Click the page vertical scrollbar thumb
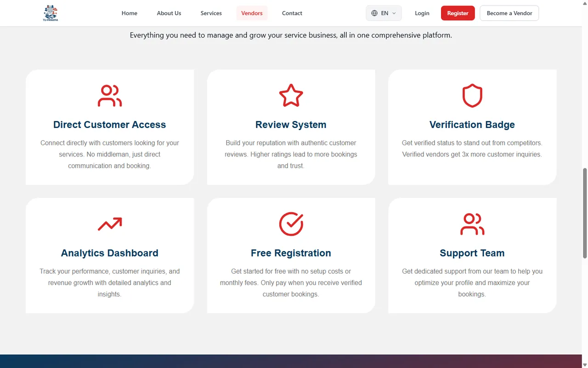This screenshot has width=588, height=368. 585,213
